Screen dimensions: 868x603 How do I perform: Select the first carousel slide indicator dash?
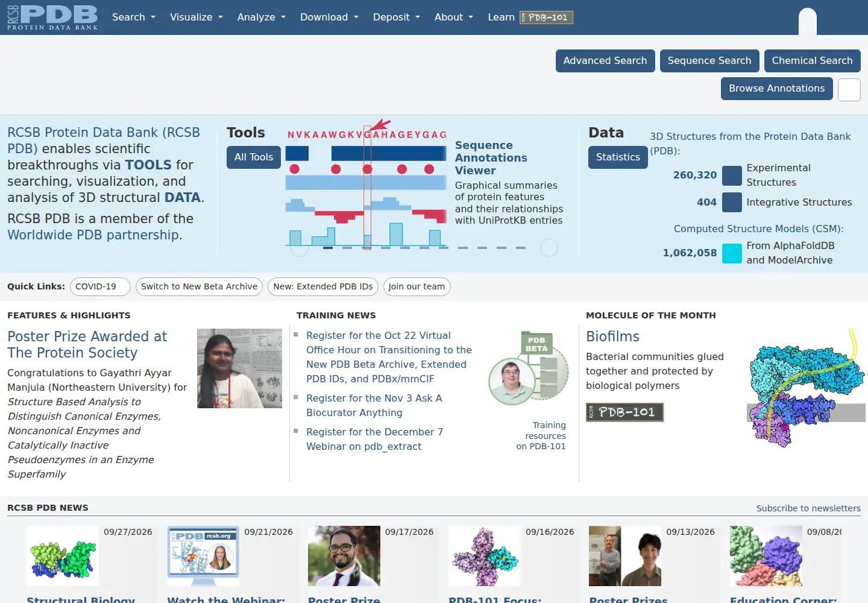[x=328, y=248]
